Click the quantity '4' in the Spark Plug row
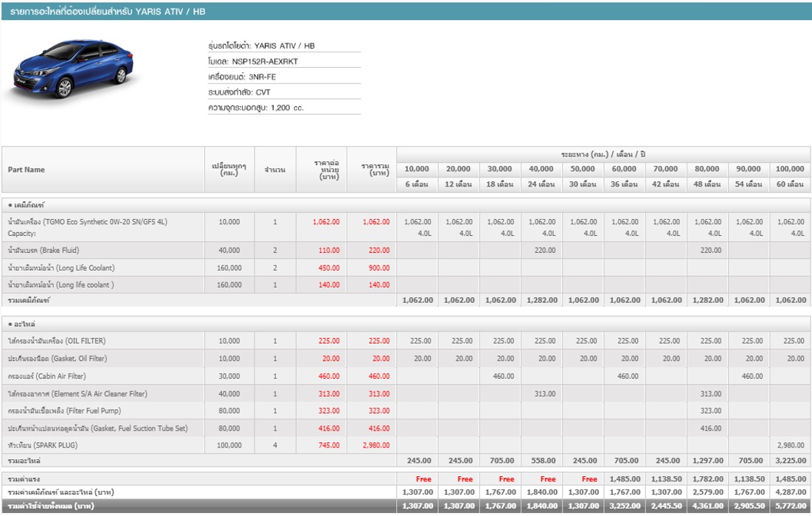Image resolution: width=812 pixels, height=516 pixels. tap(275, 445)
